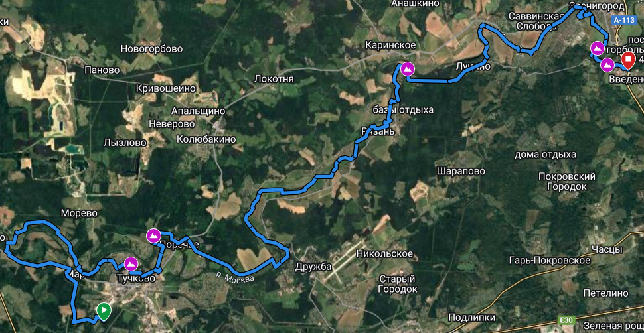The width and height of the screenshot is (644, 333).
Task: Select the Шарапово place label
Action: point(455,170)
